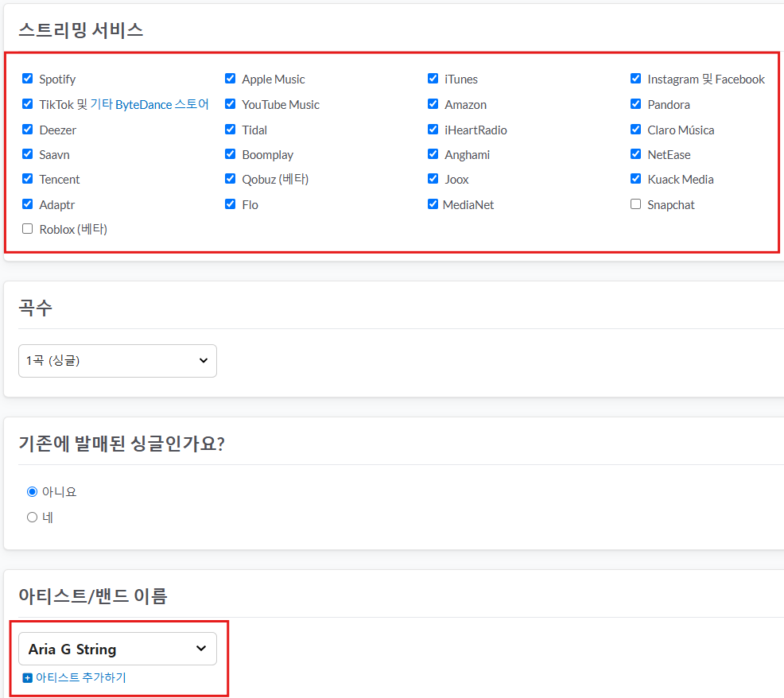The image size is (784, 698).
Task: Click the plus icon beside 아티스트 추가하기
Action: pos(28,678)
